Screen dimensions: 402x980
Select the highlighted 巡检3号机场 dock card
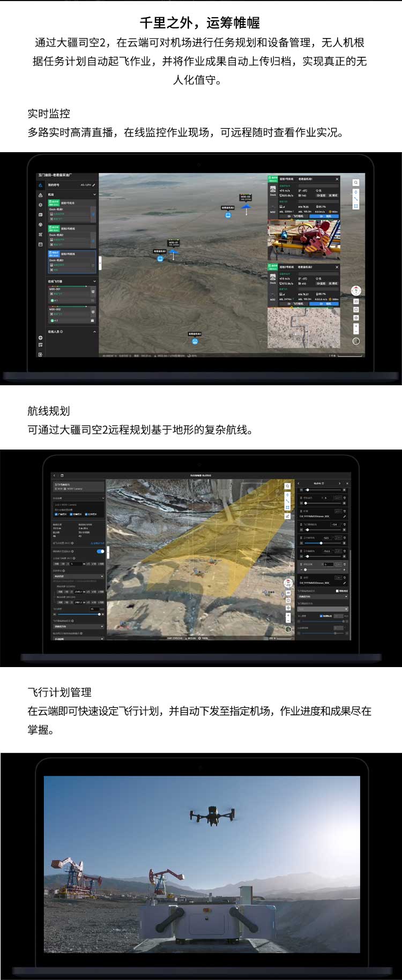coord(72,262)
